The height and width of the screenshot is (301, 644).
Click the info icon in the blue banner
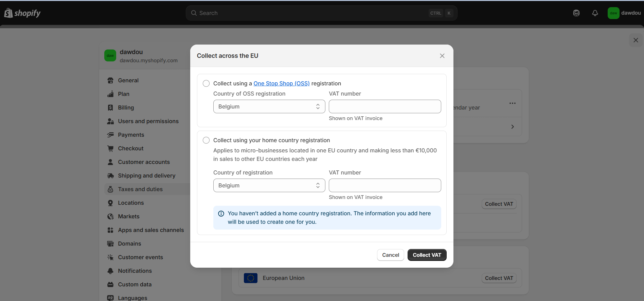221,214
